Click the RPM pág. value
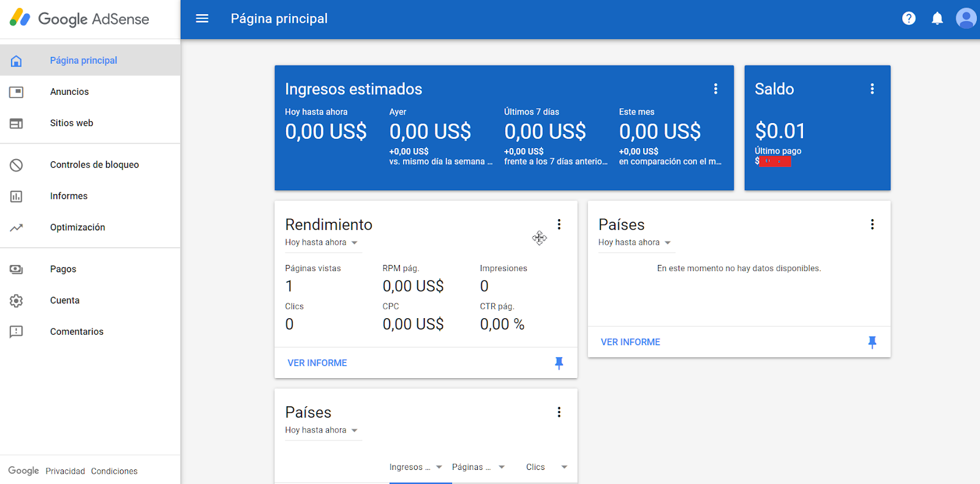 (413, 286)
